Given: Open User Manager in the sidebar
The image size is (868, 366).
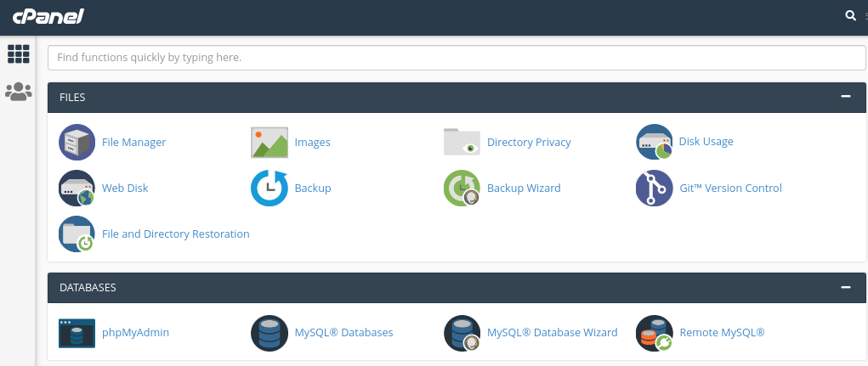Looking at the screenshot, I should coord(18,92).
